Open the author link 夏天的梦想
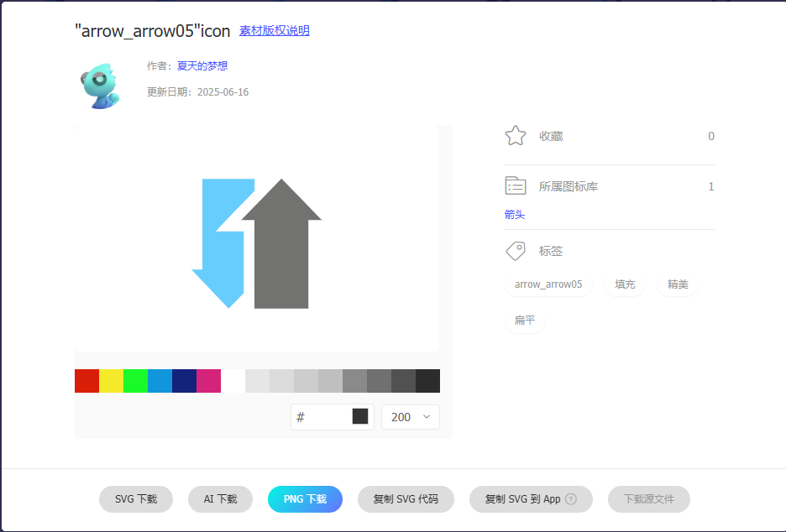This screenshot has height=532, width=786. (x=201, y=65)
